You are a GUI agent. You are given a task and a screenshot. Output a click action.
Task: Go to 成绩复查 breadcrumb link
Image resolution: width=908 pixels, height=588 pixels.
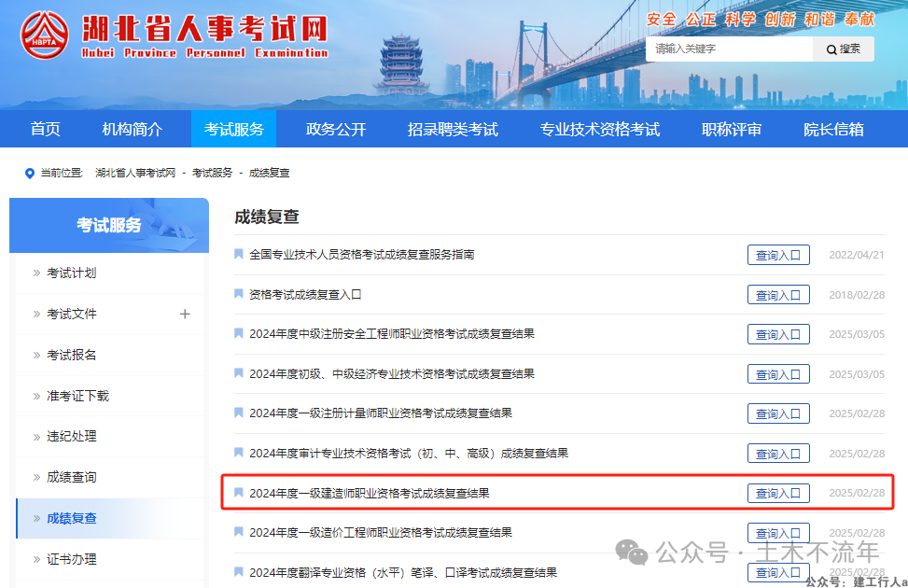pyautogui.click(x=270, y=173)
